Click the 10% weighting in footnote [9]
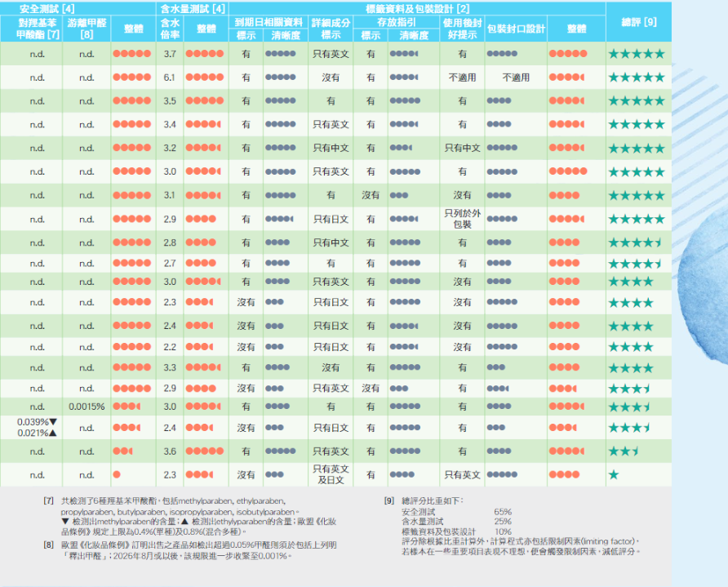The width and height of the screenshot is (728, 587). coord(503,531)
